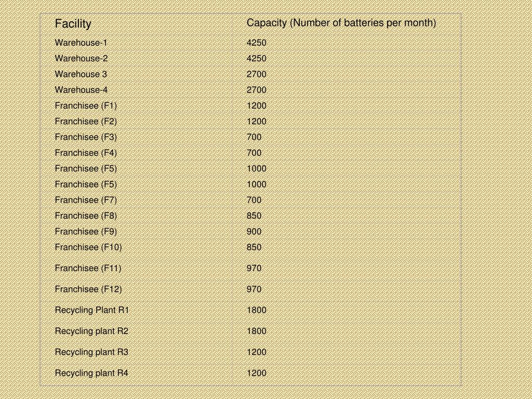532x399 pixels.
Task: Click capacity 700 for Franchisee (F7)
Action: [254, 200]
